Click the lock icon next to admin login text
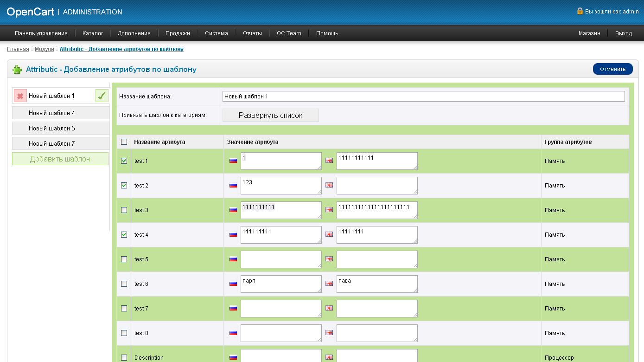 tap(580, 11)
